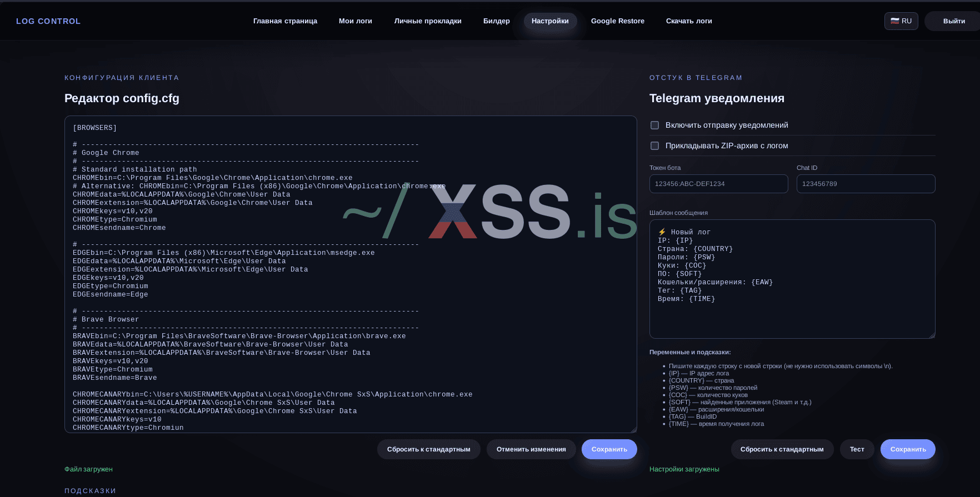
Task: Click the Настройки загружены status message
Action: pyautogui.click(x=684, y=469)
